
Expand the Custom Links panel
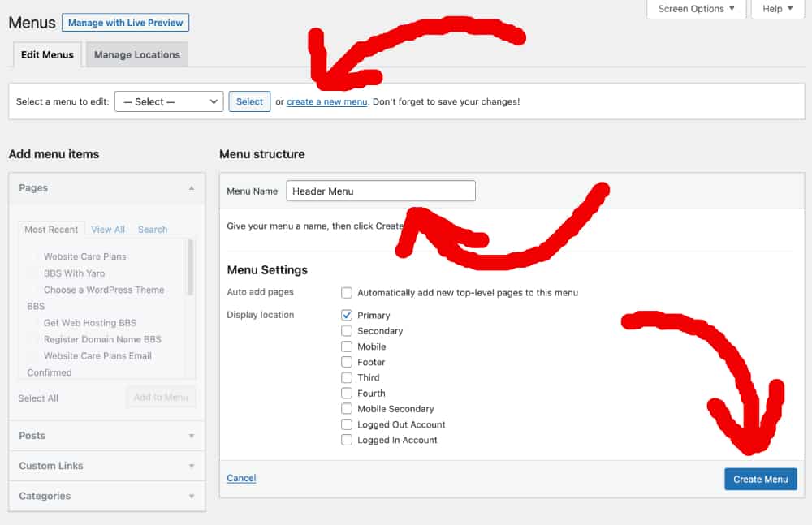point(106,466)
